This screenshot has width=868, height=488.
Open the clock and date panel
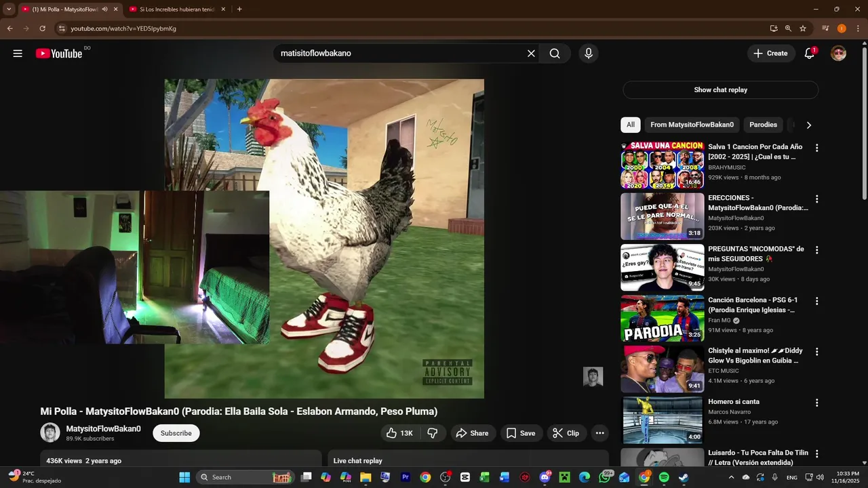pos(847,477)
